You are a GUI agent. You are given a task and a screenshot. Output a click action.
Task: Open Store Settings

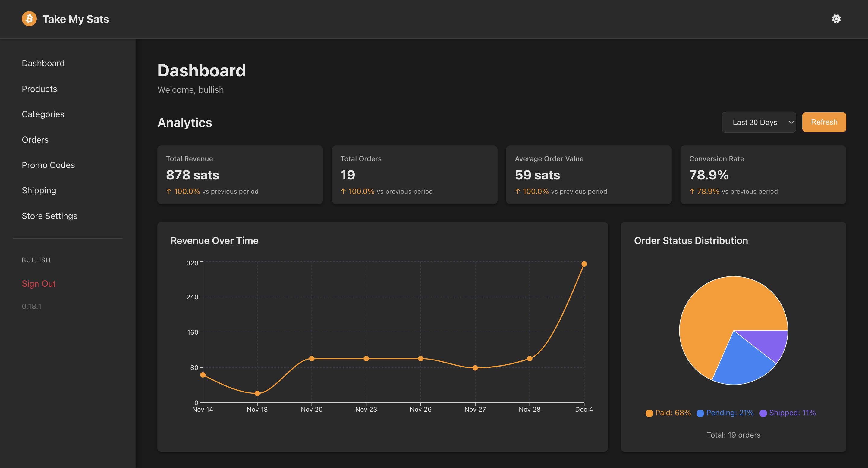click(x=49, y=216)
